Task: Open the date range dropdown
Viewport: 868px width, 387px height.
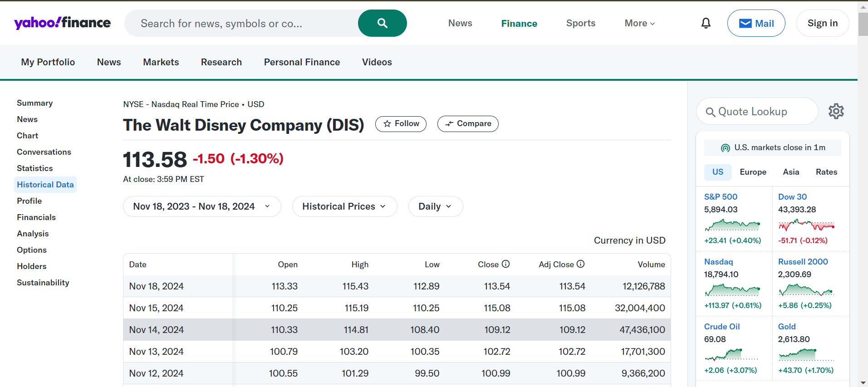Action: (202, 206)
